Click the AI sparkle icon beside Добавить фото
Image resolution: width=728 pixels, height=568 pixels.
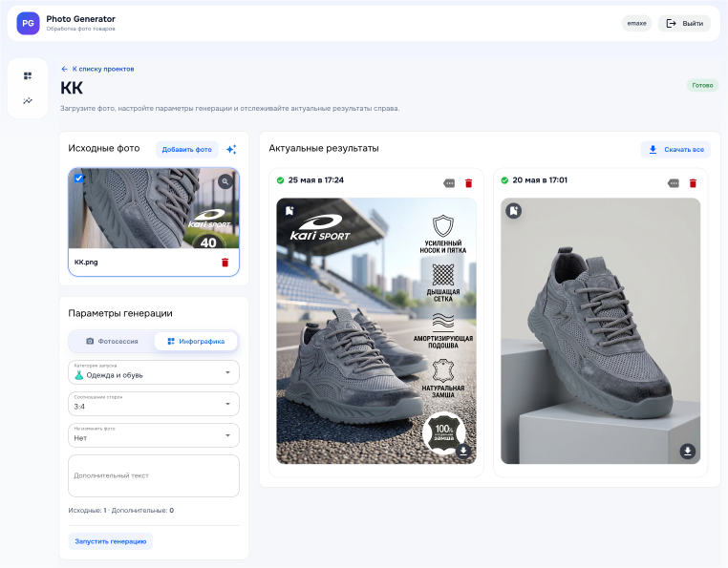pos(231,150)
